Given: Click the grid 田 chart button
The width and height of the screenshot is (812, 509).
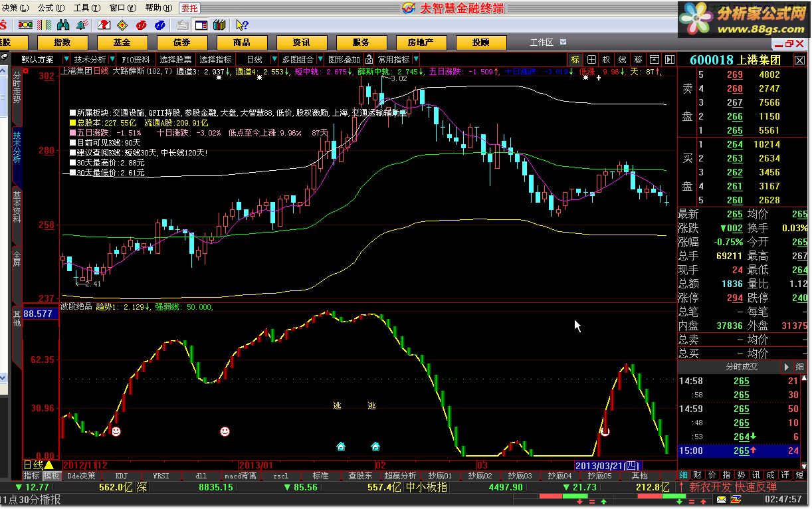Looking at the screenshot, I should [591, 59].
